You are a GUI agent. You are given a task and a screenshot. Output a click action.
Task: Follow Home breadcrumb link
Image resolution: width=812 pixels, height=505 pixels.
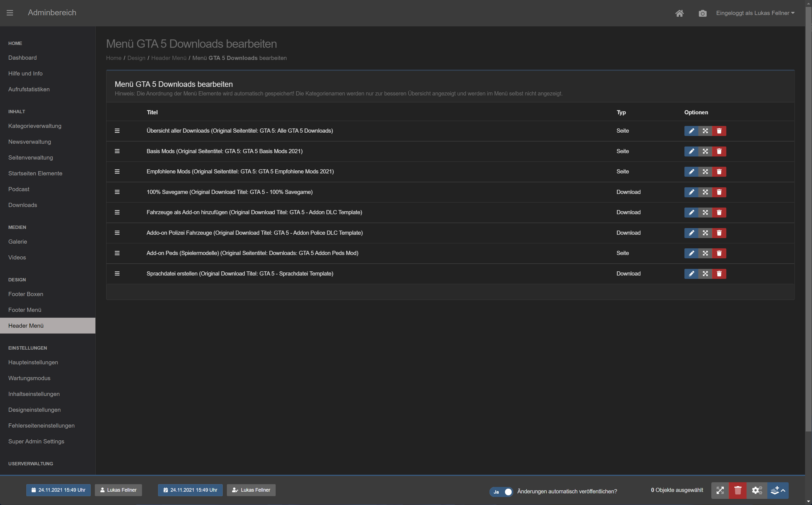click(114, 58)
